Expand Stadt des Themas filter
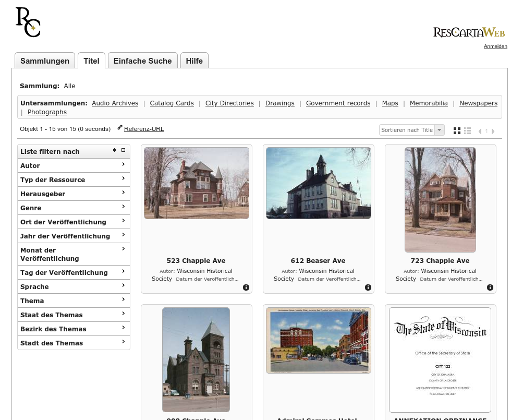 tap(74, 343)
